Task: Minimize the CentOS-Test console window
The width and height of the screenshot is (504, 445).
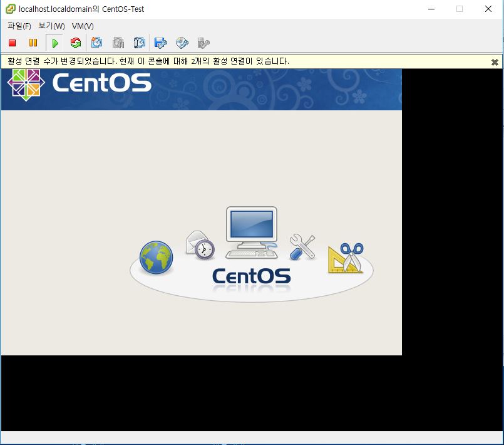Action: pos(431,9)
